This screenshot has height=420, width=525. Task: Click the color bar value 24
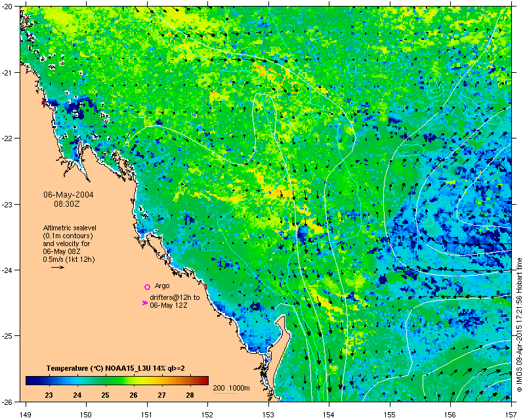click(x=77, y=395)
